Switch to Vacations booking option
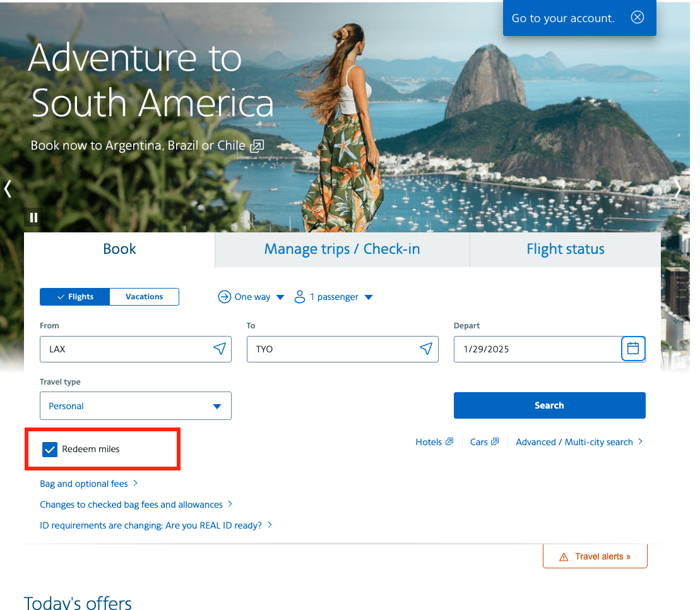The width and height of the screenshot is (700, 610). [144, 297]
